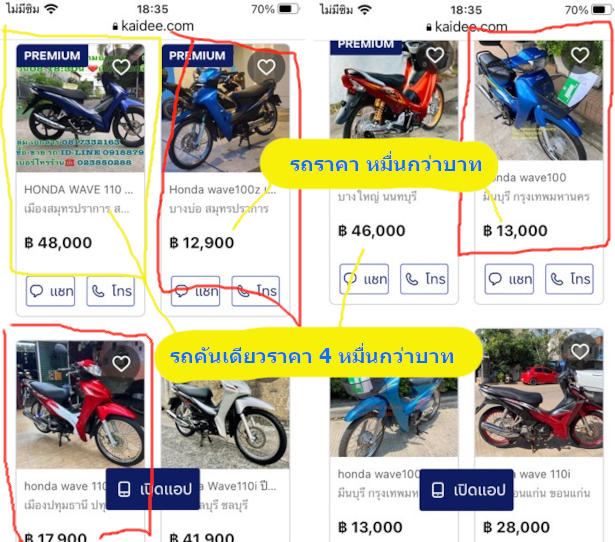Chat with seller of the ฿48,000 bike

(50, 291)
